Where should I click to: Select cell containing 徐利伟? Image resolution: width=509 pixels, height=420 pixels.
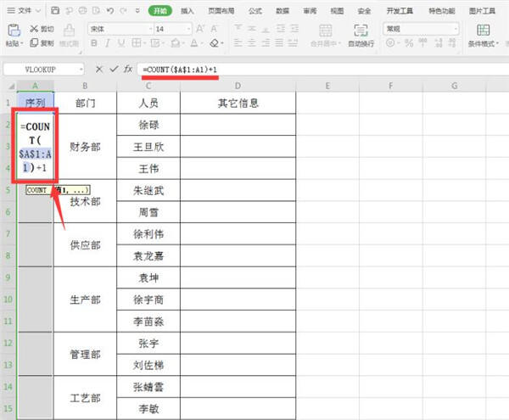coord(148,234)
